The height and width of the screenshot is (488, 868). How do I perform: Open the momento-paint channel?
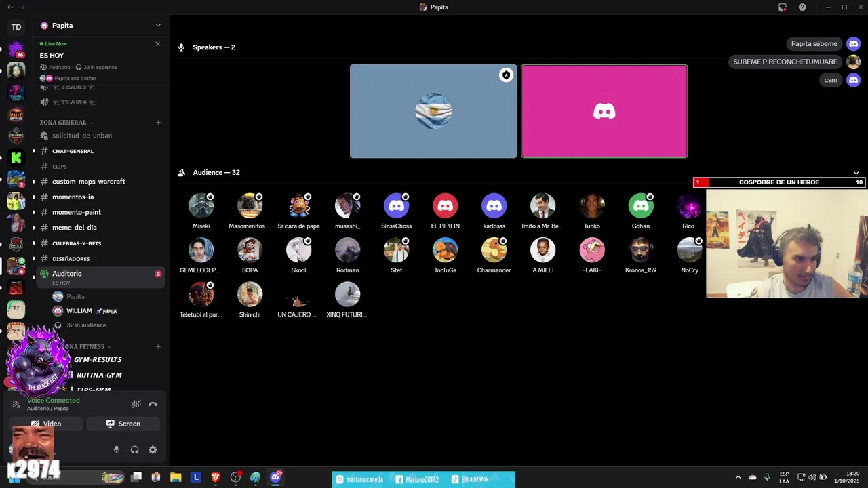100,212
